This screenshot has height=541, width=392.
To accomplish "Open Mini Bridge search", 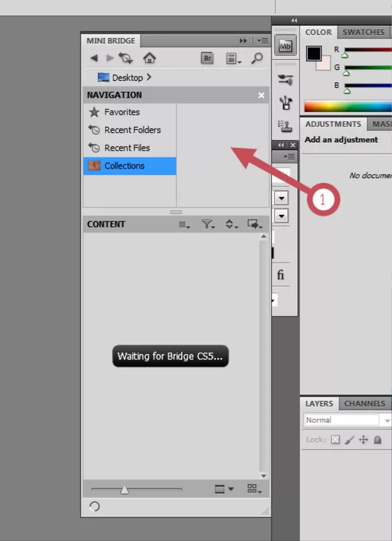I will coord(257,58).
